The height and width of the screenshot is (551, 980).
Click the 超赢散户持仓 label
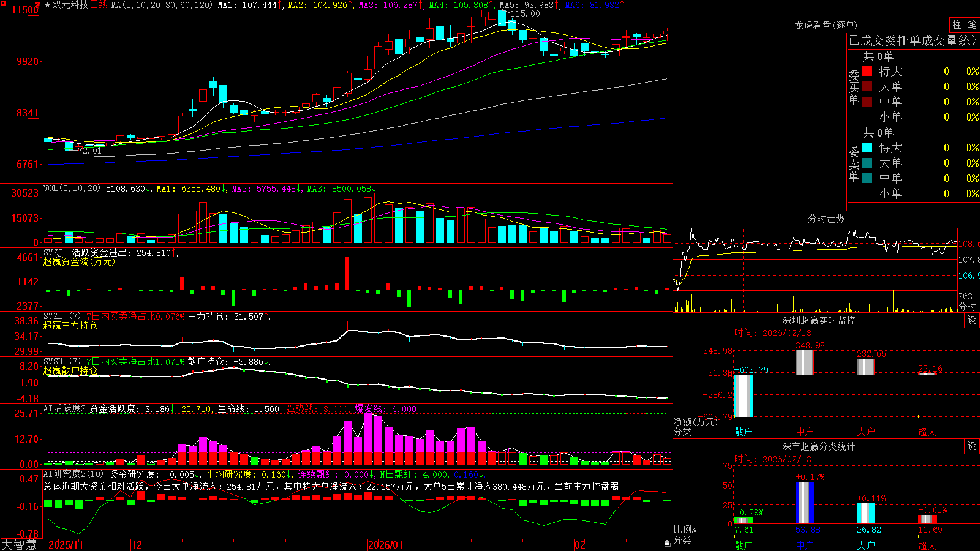(x=70, y=371)
